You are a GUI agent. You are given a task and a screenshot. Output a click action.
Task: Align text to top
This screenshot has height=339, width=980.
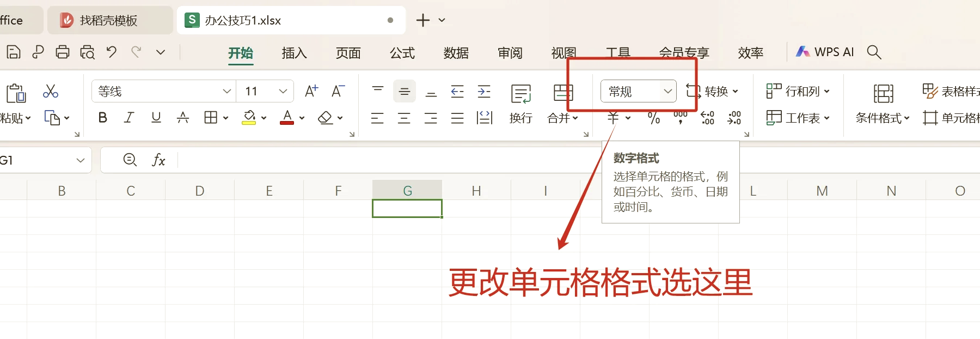[378, 90]
